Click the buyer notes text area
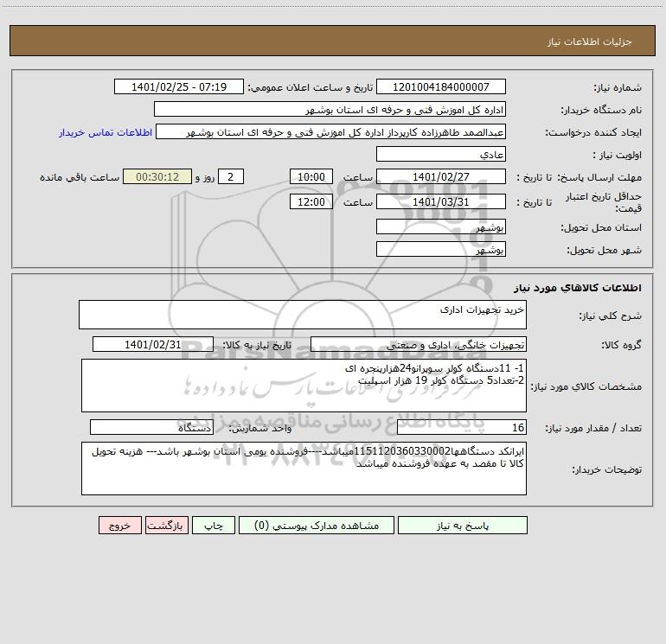The width and height of the screenshot is (666, 644). coord(304,469)
